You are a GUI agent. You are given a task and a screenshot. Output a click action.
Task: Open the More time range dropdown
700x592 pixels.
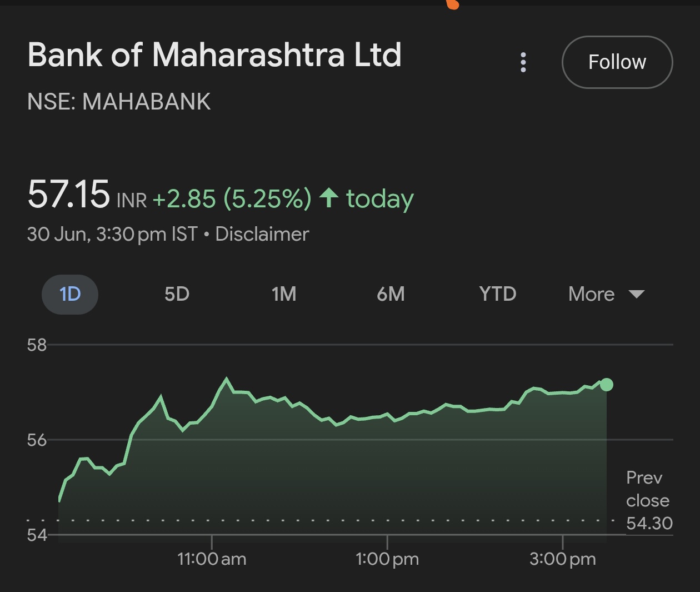pyautogui.click(x=605, y=294)
